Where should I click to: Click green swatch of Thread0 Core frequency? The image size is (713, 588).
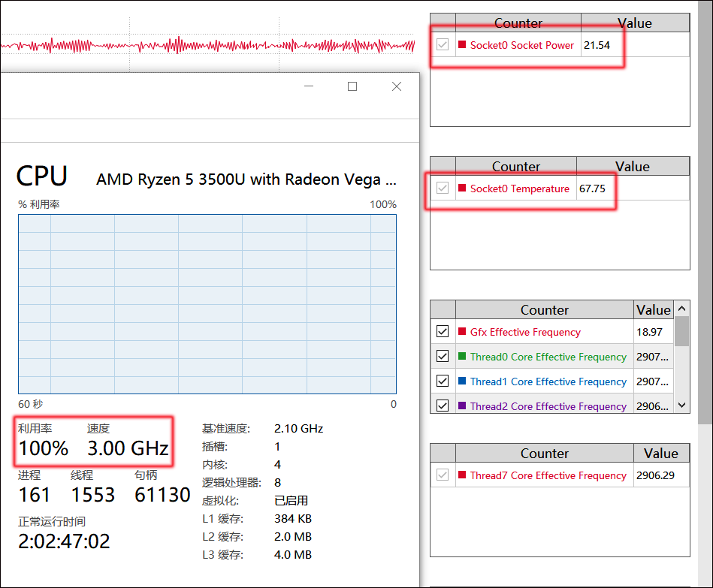coord(462,356)
